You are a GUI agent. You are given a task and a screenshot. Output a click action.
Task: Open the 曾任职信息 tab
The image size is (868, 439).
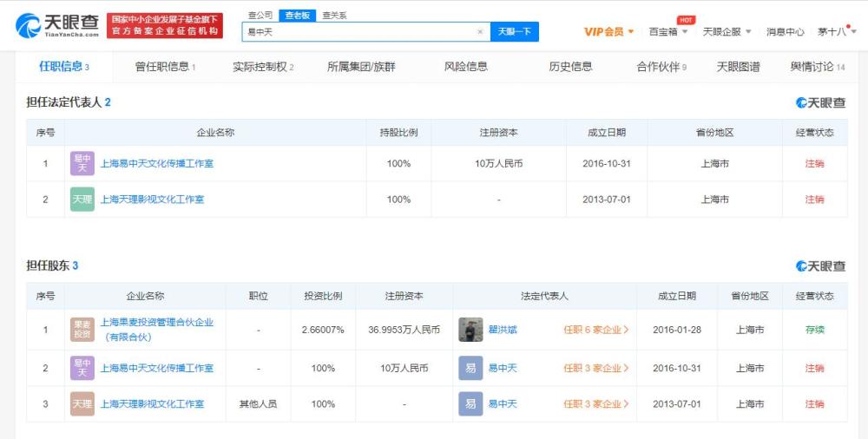pos(165,67)
